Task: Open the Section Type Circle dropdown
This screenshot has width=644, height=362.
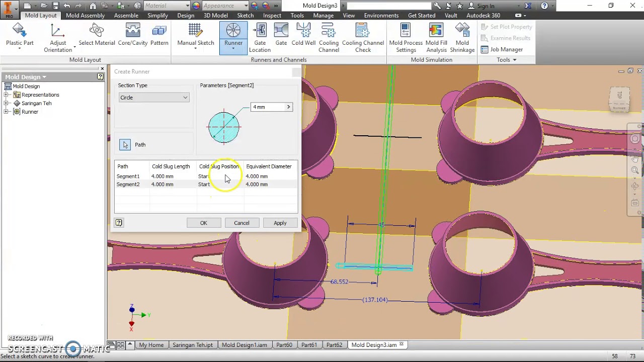Action: pyautogui.click(x=154, y=98)
